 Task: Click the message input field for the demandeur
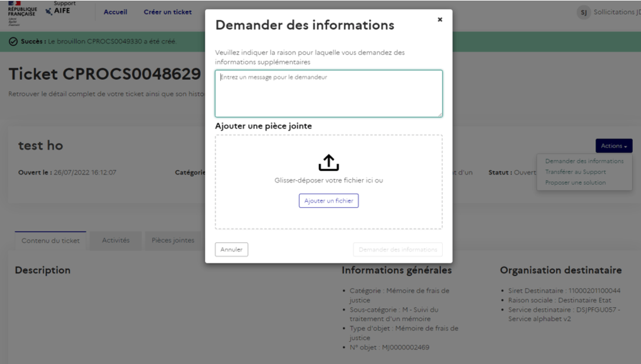pos(329,93)
